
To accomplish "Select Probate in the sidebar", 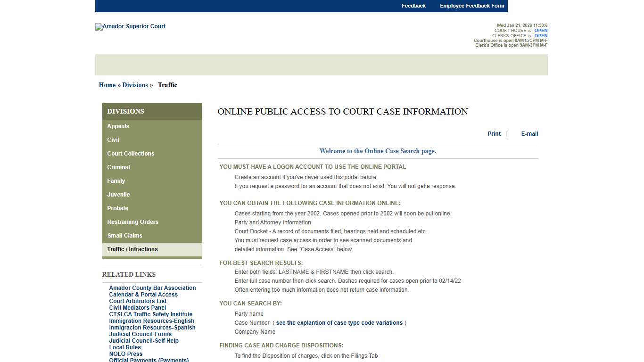I will [117, 208].
